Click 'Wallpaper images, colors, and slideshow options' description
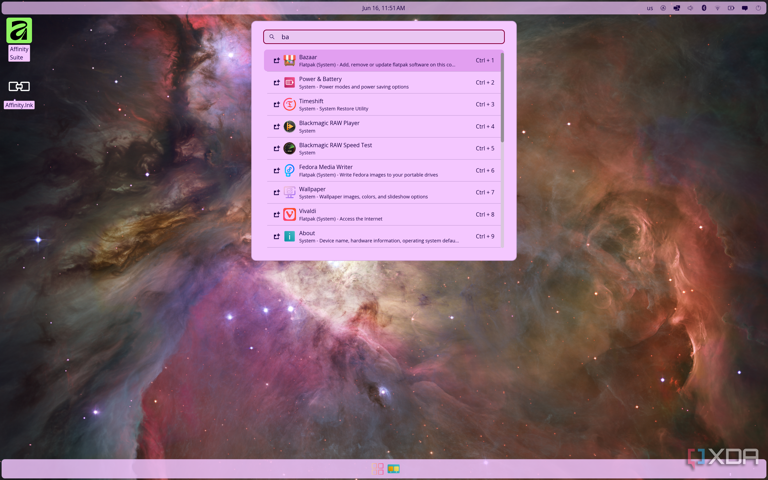 click(373, 197)
